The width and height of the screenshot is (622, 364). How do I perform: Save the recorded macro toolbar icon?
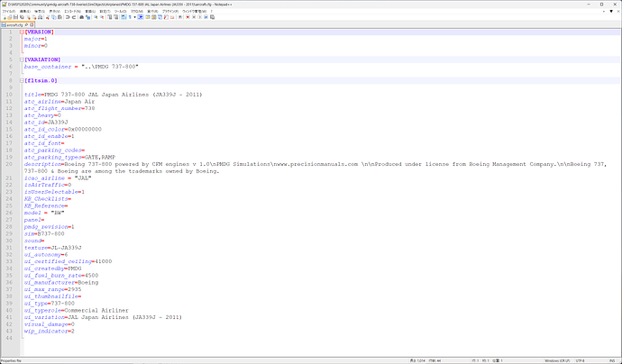[x=212, y=17]
